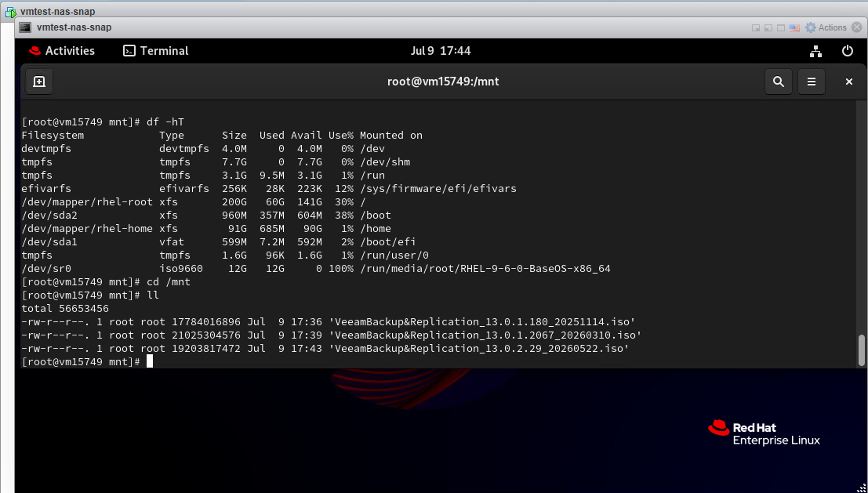Click the file size 19203817472

(x=206, y=349)
